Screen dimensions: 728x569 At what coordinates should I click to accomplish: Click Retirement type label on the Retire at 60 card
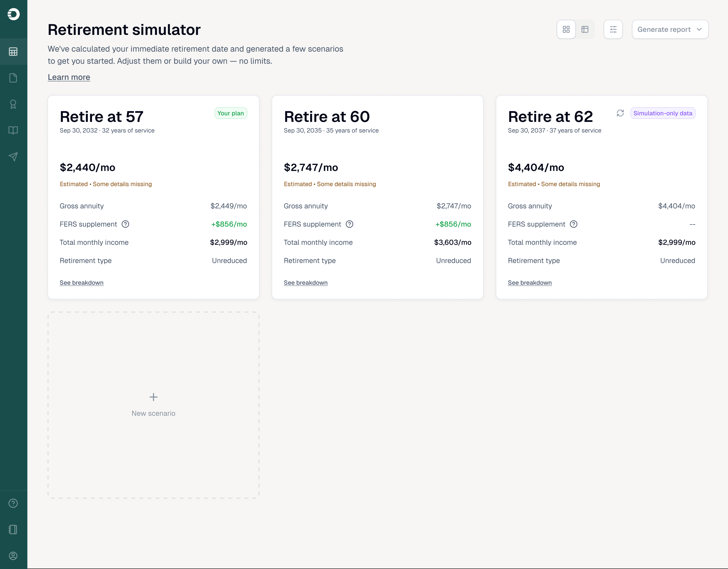tap(309, 260)
